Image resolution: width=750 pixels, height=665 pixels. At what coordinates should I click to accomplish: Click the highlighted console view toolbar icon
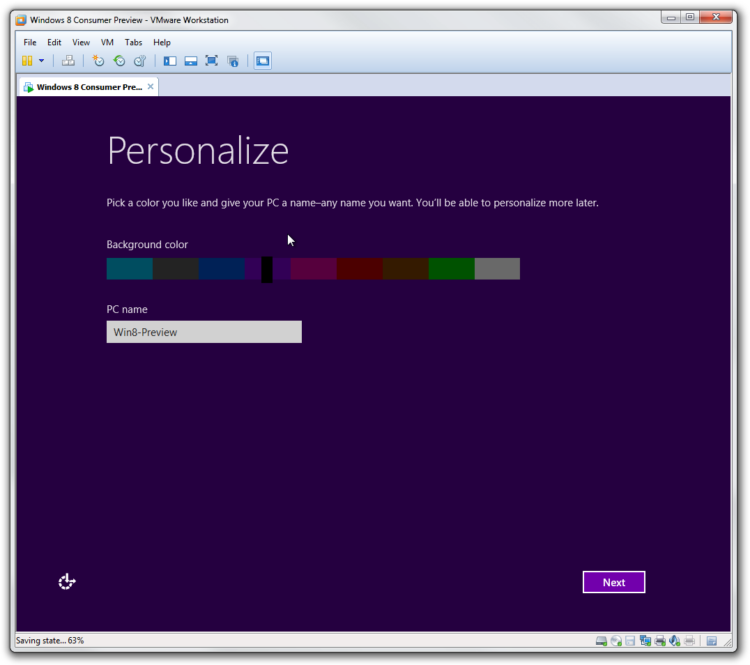[263, 61]
